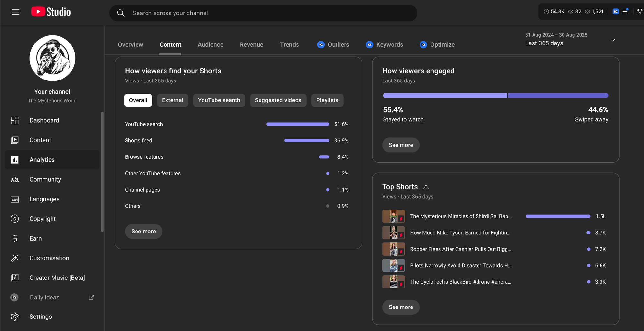Switch traffic view to Suggested videos
Viewport: 644px width, 331px height.
click(x=278, y=100)
